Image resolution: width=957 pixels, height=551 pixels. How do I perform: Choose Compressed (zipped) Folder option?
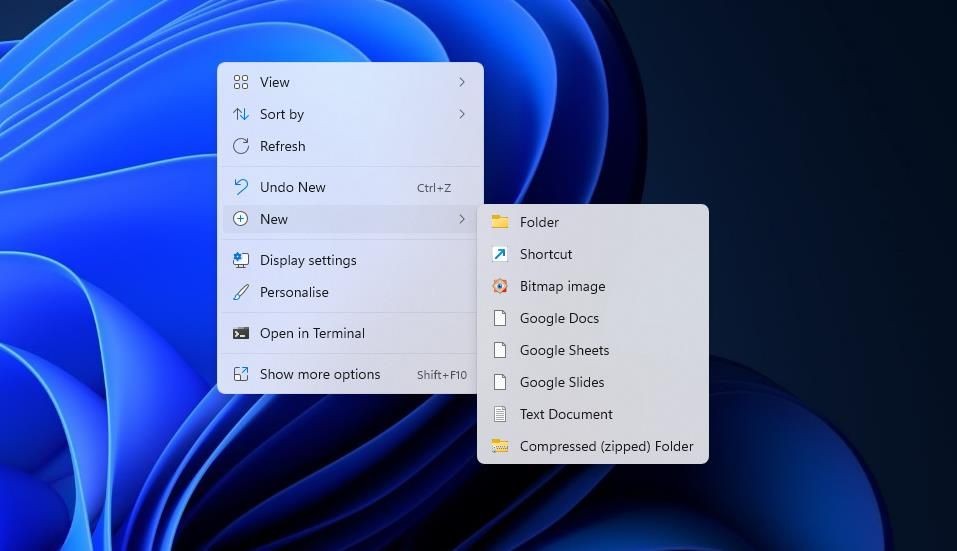click(593, 446)
